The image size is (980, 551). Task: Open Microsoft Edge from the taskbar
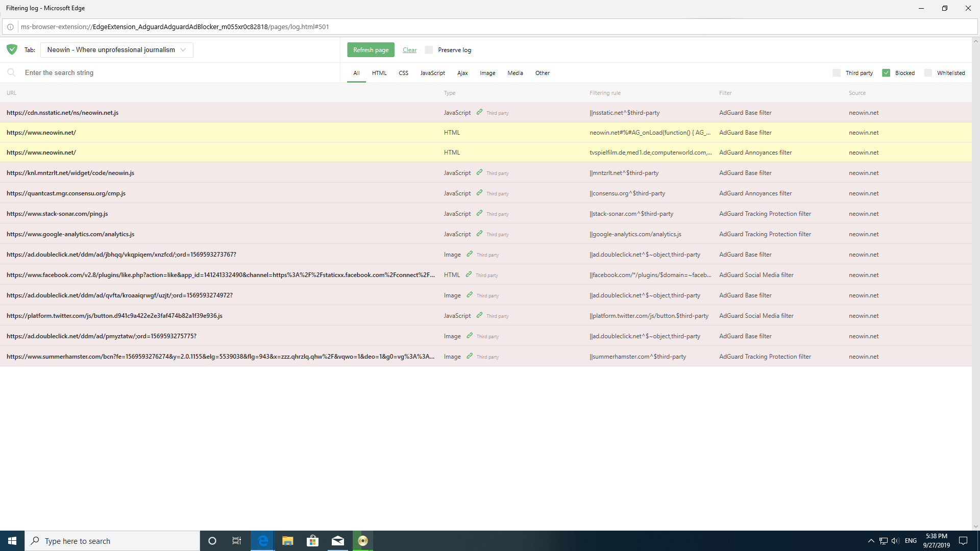262,540
